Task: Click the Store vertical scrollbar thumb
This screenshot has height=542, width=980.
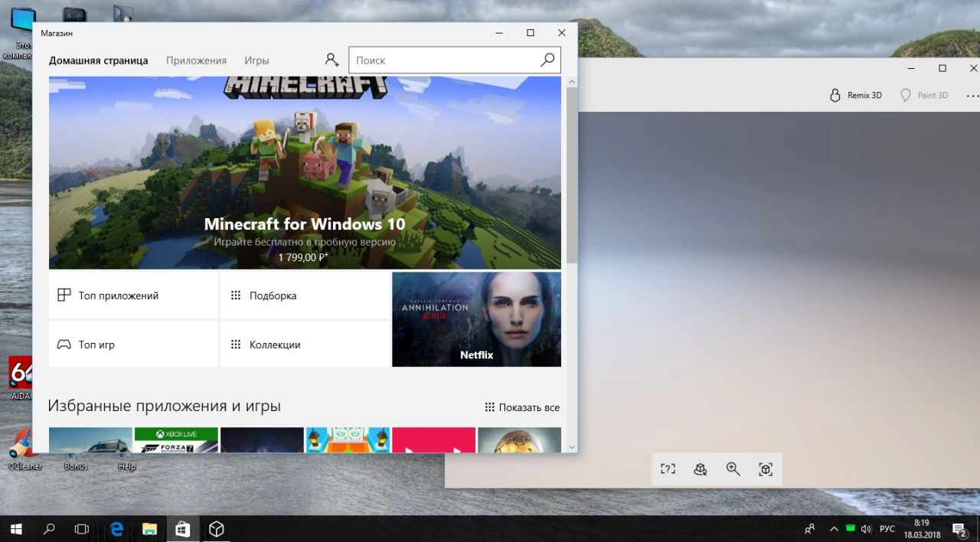Action: click(x=571, y=175)
